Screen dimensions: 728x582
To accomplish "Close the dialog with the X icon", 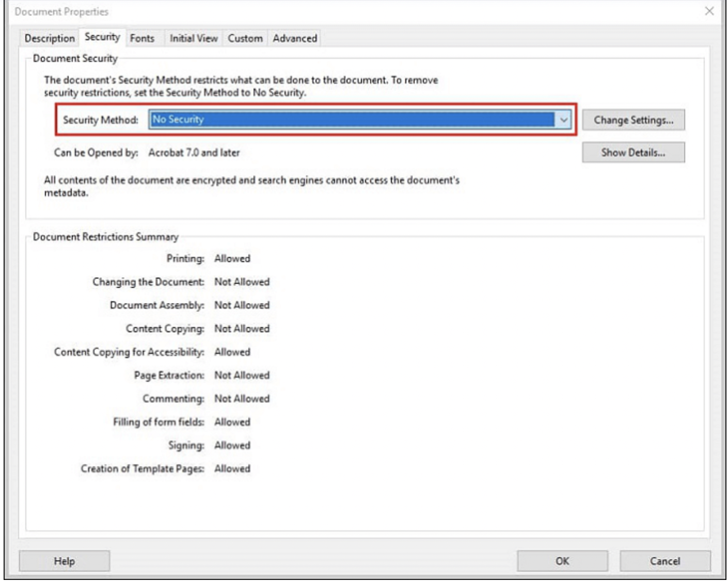I will click(x=709, y=11).
